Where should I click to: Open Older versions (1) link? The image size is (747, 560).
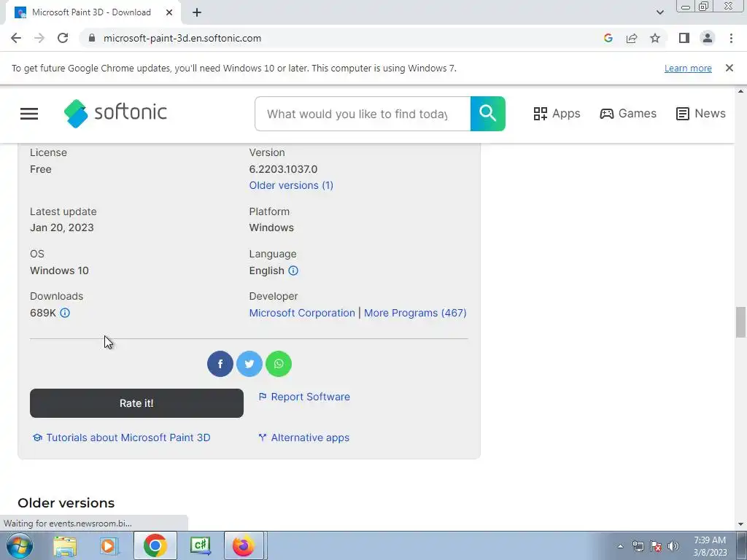pyautogui.click(x=291, y=185)
